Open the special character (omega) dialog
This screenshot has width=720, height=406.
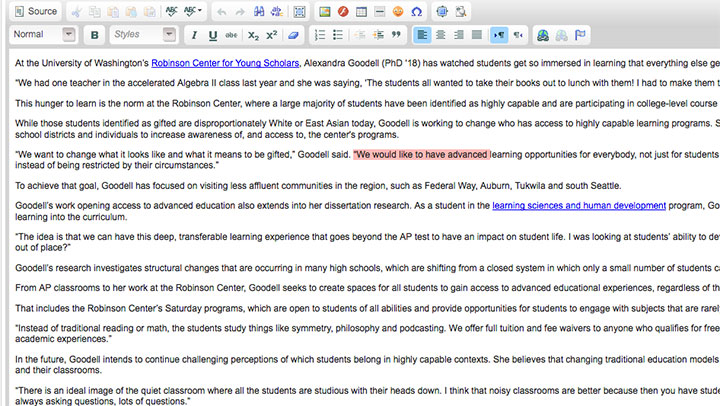[417, 11]
